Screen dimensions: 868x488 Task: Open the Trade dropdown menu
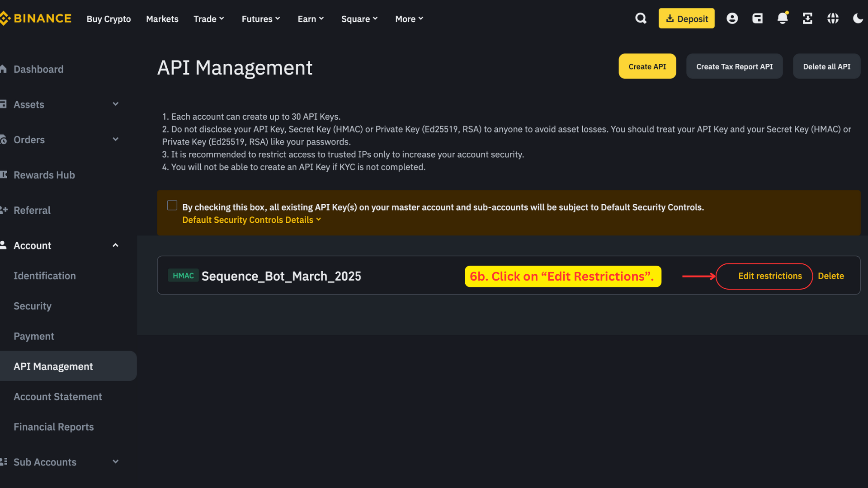[209, 19]
